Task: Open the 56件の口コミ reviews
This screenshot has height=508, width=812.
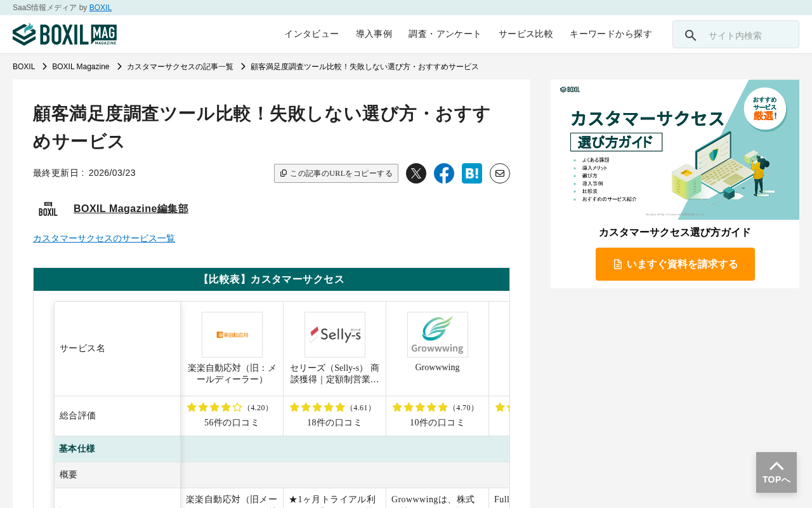Action: click(232, 423)
